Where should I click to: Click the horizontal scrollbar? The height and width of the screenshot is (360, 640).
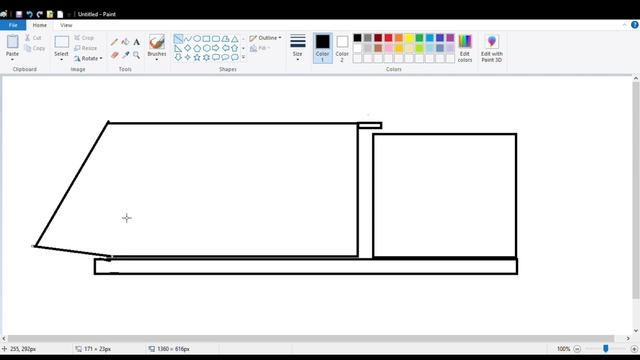coord(311,338)
